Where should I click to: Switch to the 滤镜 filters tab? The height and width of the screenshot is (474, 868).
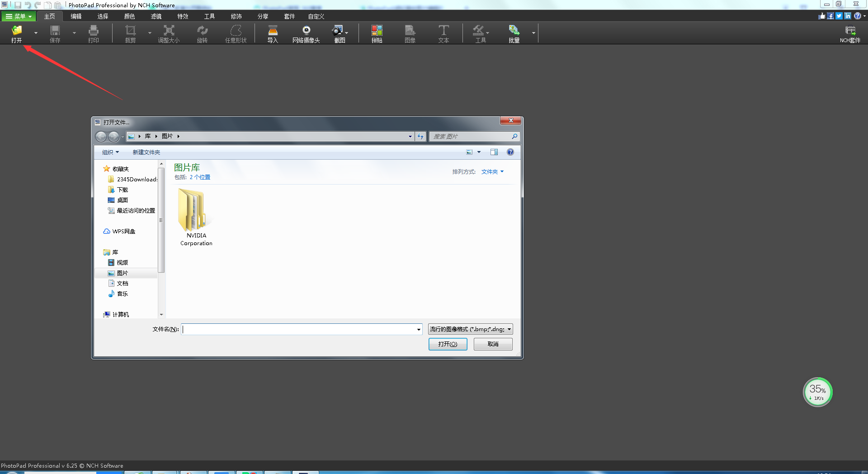pos(156,16)
